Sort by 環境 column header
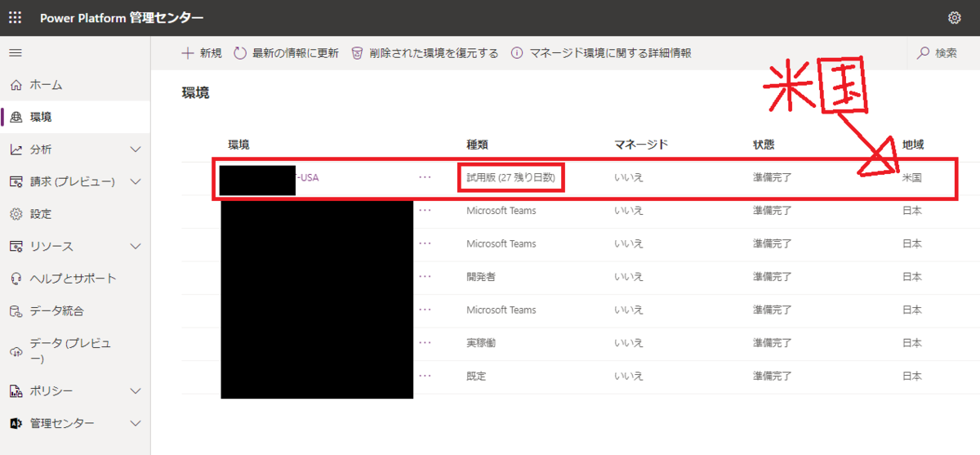The height and width of the screenshot is (455, 980). 238,145
